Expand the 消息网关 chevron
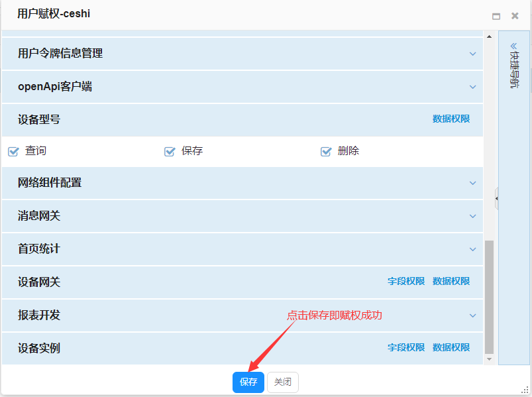 [x=472, y=216]
